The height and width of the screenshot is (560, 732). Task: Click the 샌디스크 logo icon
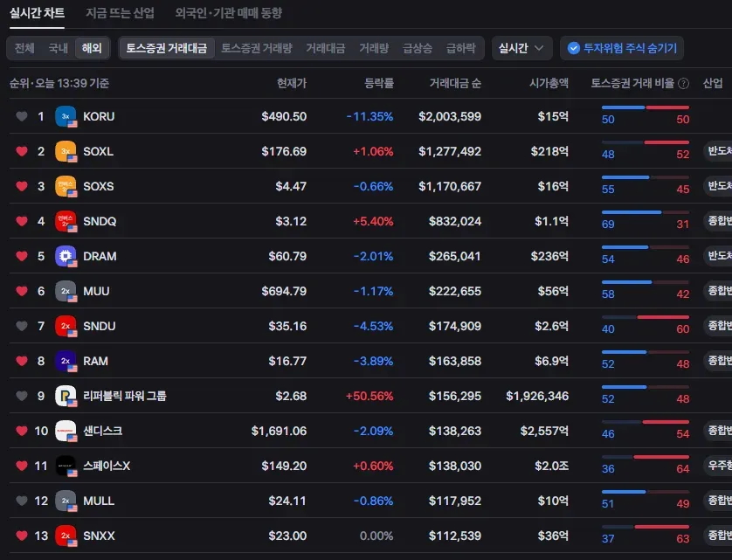66,431
